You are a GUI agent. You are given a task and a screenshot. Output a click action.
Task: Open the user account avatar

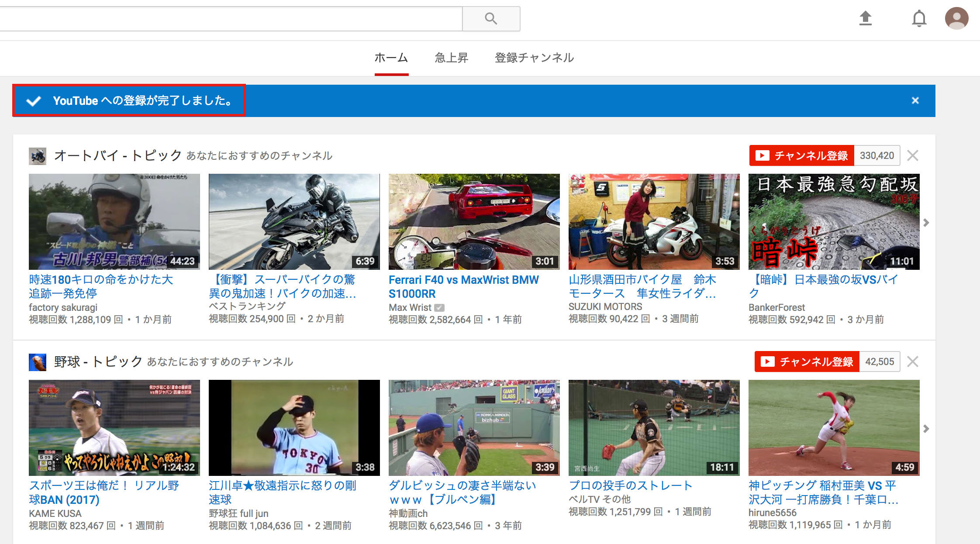[x=956, y=18]
